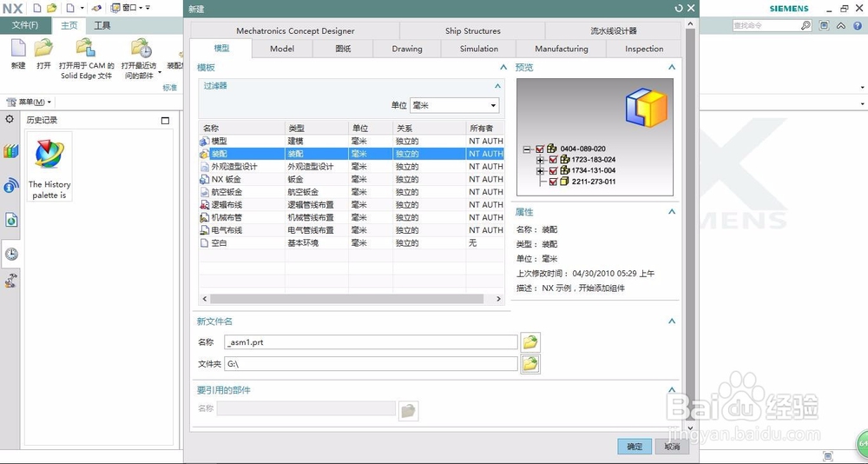Open the help question mark icon
868x464 pixels.
coord(858,25)
